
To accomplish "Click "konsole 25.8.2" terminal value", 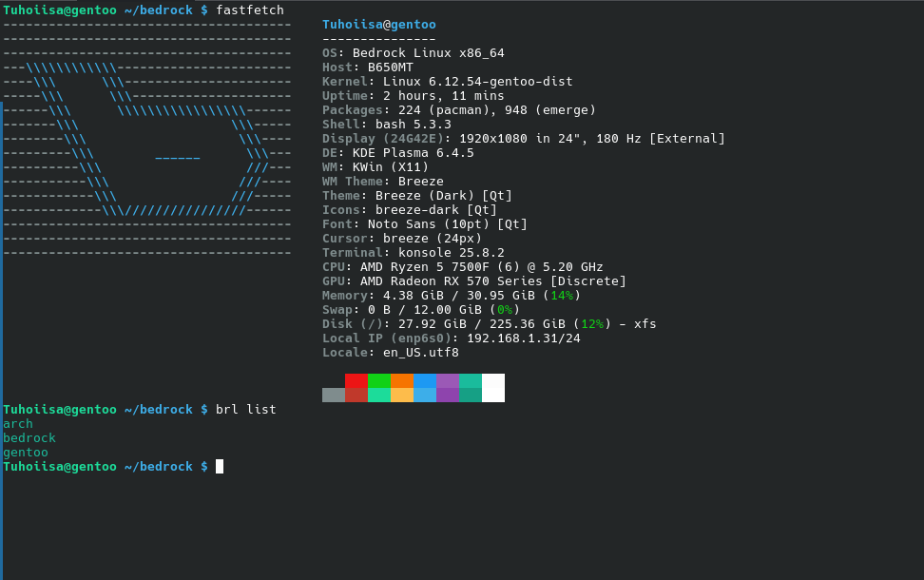I will pyautogui.click(x=452, y=252).
